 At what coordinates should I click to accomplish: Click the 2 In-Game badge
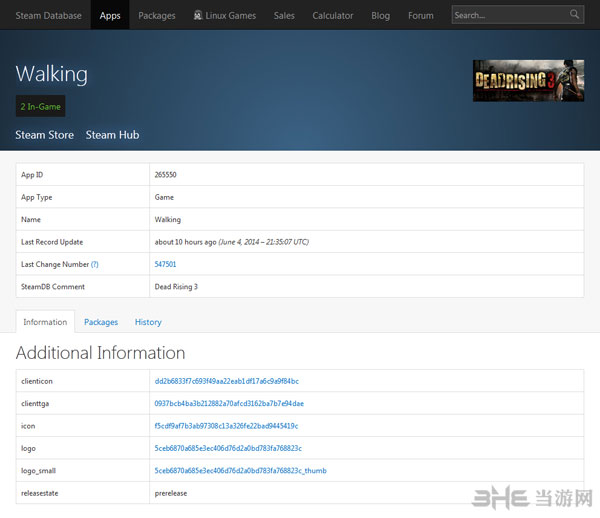coord(40,106)
